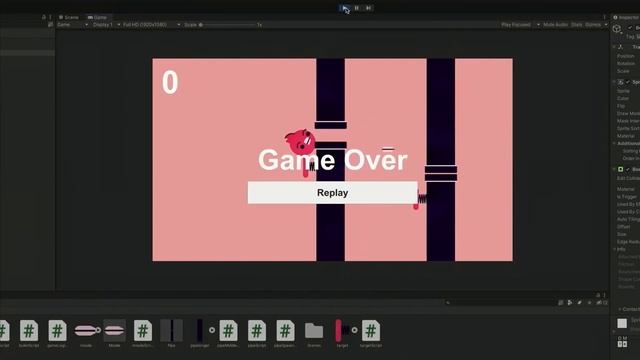Image resolution: width=640 pixels, height=360 pixels.
Task: Disable the Sprite Renderer checkbox
Action: click(628, 82)
